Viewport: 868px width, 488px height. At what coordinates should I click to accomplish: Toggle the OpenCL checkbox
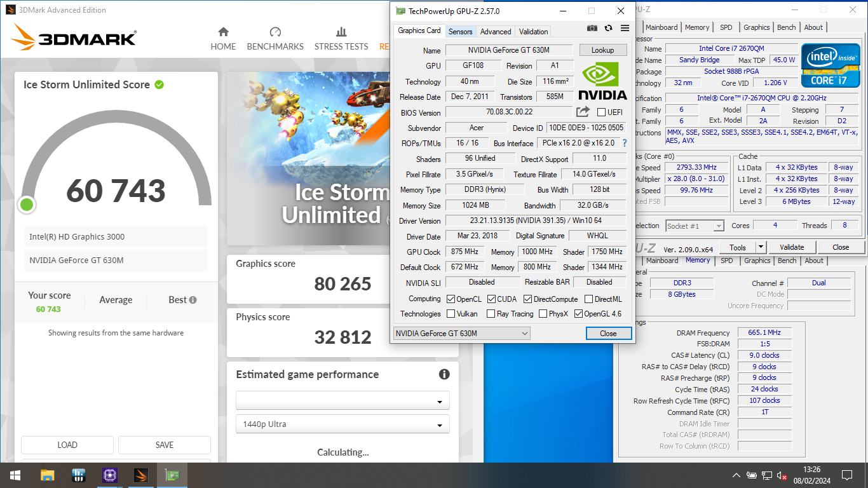451,299
